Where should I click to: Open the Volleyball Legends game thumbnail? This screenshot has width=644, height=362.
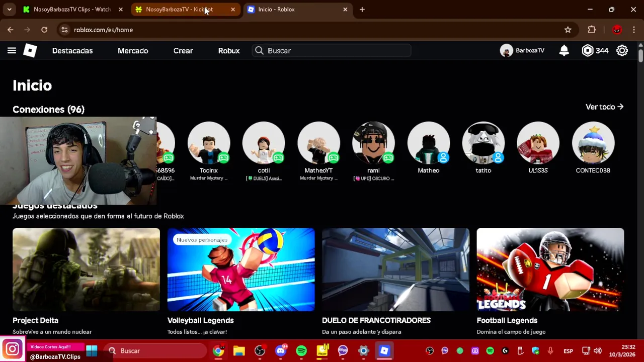(241, 269)
